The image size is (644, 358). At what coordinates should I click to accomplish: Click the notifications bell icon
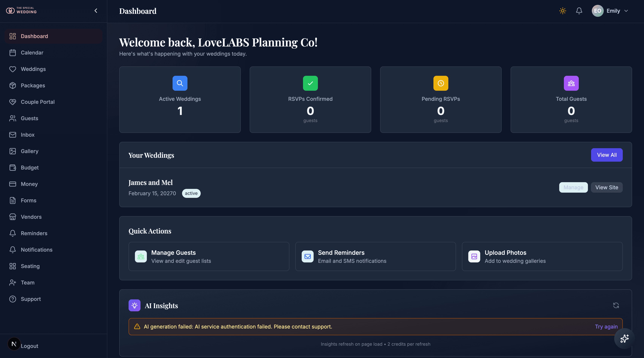click(x=579, y=11)
